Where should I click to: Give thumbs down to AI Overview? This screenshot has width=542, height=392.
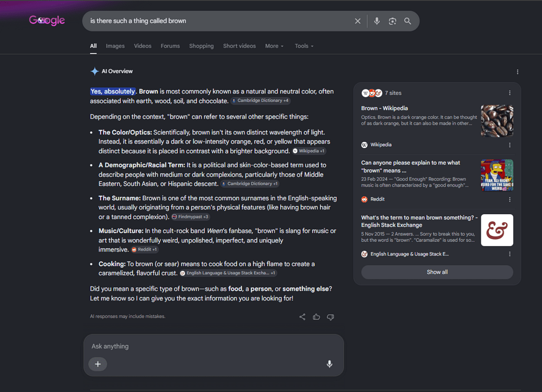pyautogui.click(x=331, y=317)
